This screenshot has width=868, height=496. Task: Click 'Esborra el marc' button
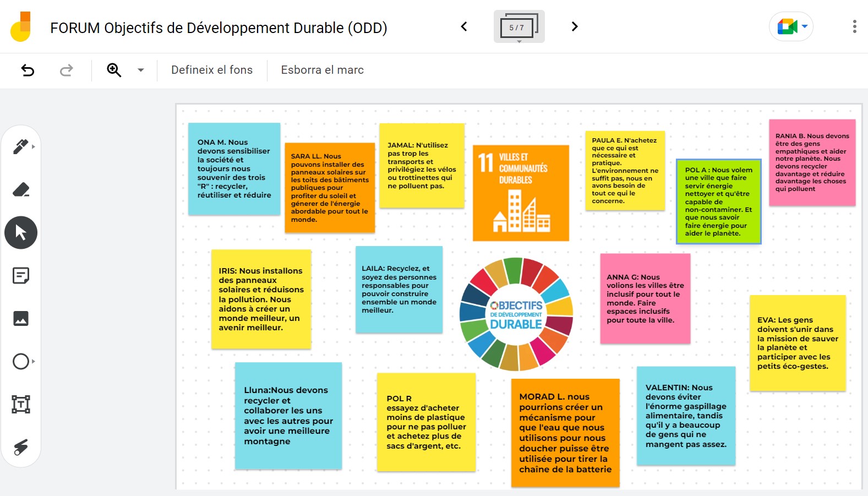pos(323,70)
